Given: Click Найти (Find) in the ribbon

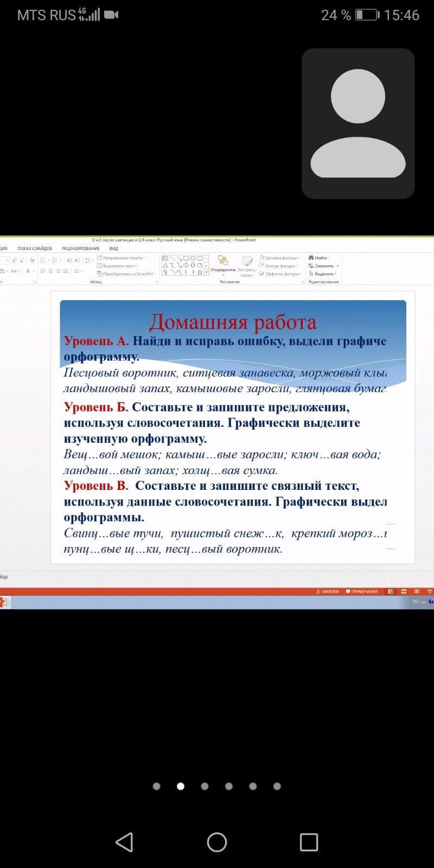Looking at the screenshot, I should click(318, 258).
